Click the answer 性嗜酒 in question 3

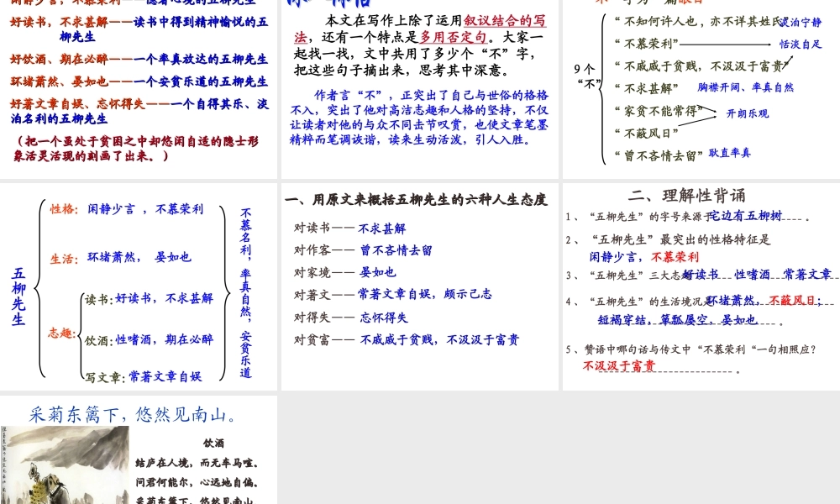pos(752,274)
